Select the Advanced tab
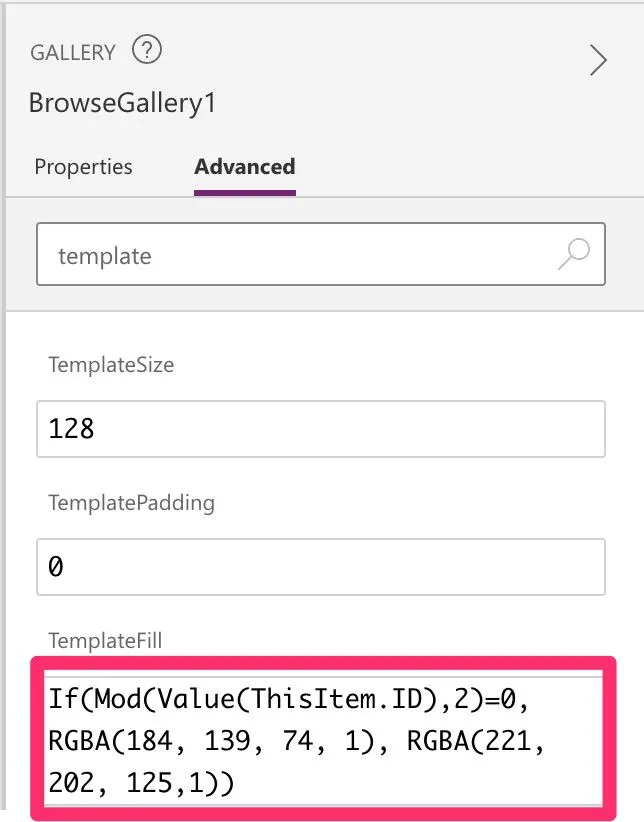 [244, 167]
